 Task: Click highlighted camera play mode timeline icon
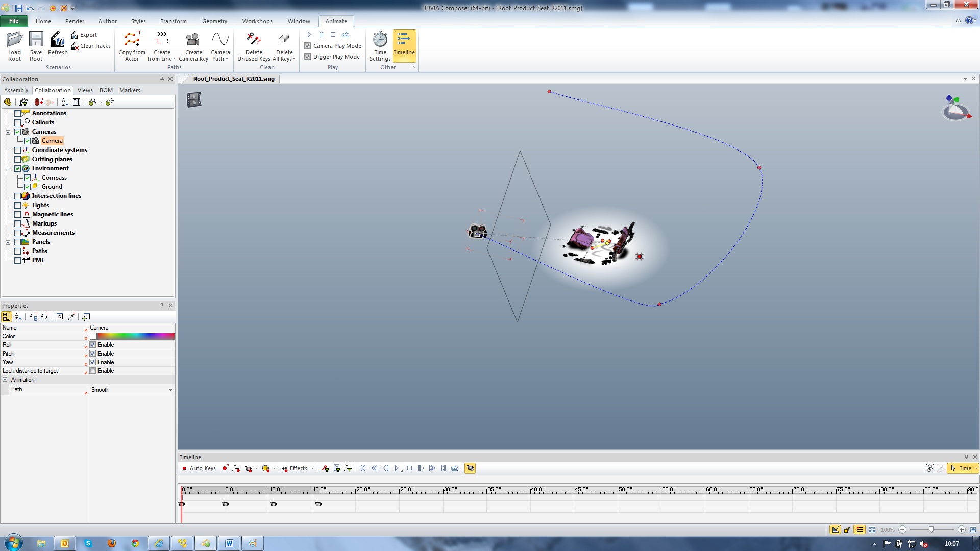(470, 468)
